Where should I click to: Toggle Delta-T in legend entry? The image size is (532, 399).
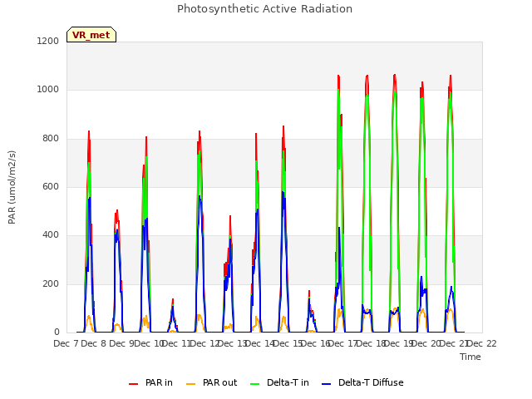coord(279,382)
